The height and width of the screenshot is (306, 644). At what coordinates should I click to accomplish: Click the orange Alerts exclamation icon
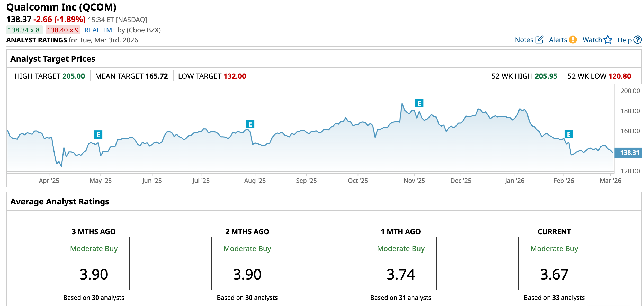coord(573,40)
